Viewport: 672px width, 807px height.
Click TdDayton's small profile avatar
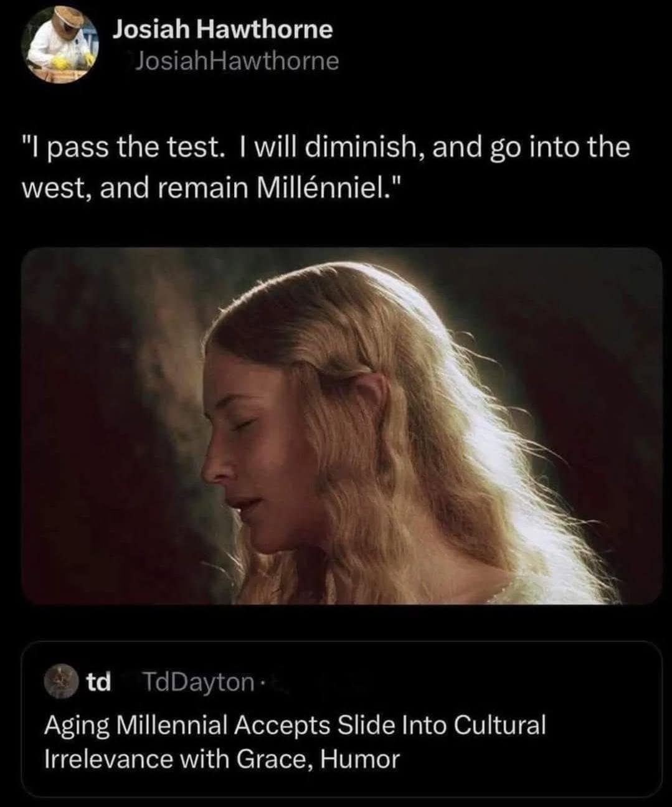60,682
